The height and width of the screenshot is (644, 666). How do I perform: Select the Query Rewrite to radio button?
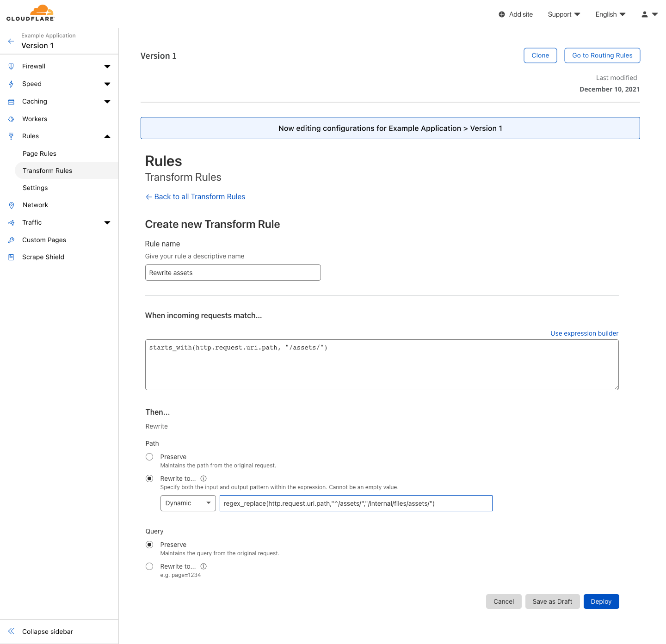(149, 566)
